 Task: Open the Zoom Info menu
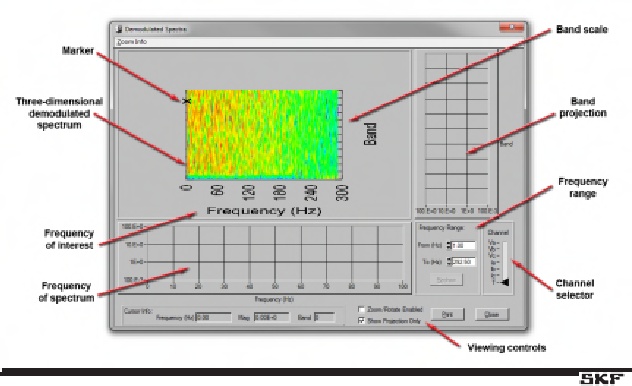(x=132, y=42)
